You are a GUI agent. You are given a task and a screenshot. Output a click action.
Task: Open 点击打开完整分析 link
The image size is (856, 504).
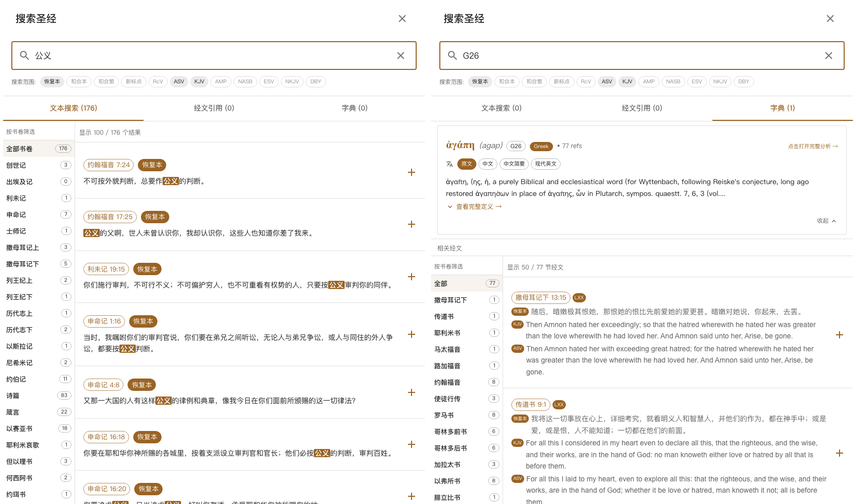coord(813,147)
